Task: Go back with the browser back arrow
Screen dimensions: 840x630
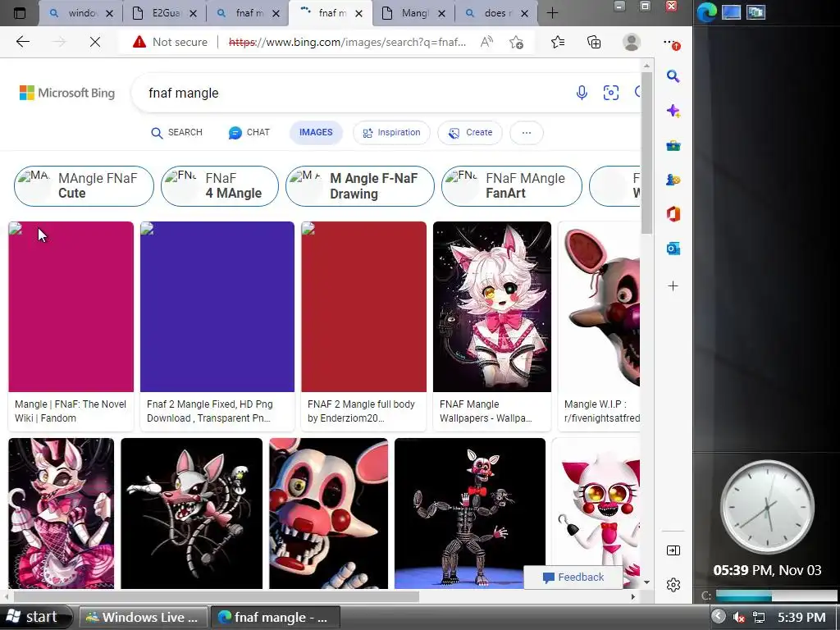Action: point(22,42)
